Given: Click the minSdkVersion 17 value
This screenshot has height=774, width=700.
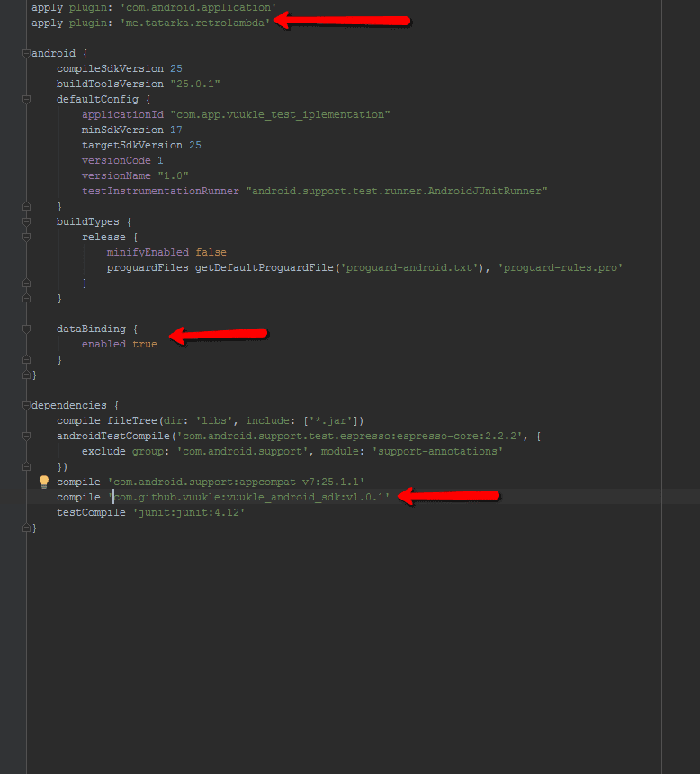Looking at the screenshot, I should click(176, 130).
